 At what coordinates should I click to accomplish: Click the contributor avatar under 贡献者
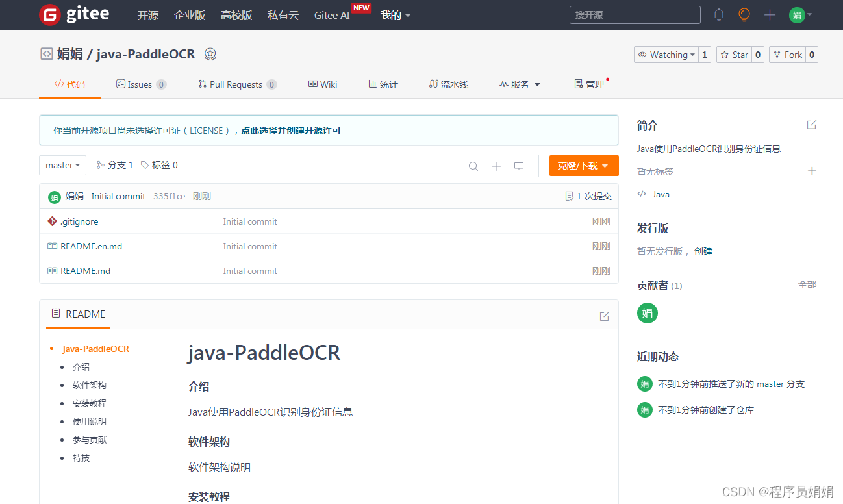click(648, 313)
